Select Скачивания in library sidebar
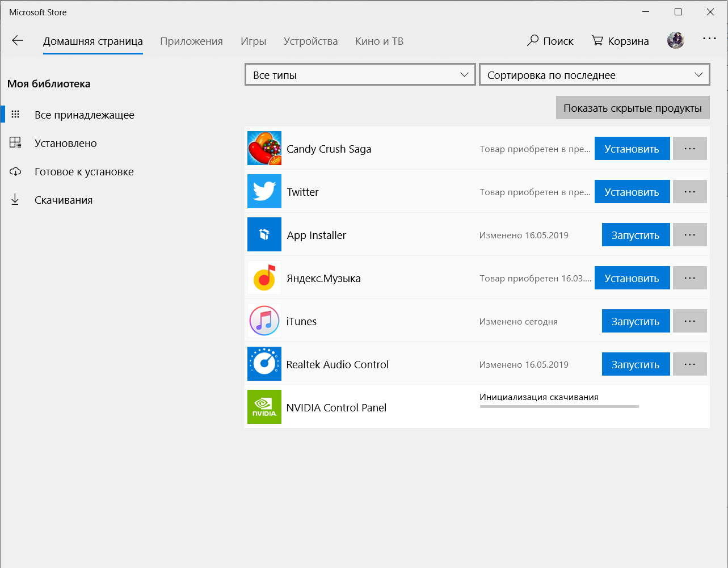The image size is (728, 568). coord(64,200)
